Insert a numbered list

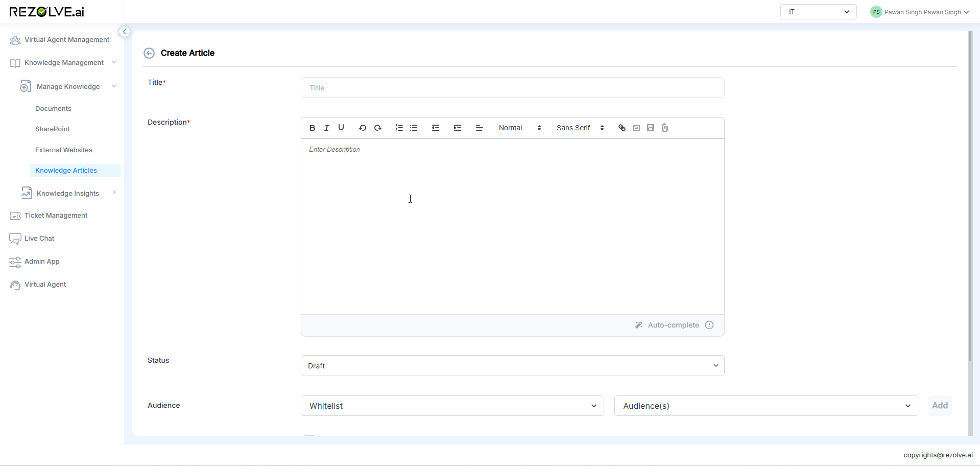pyautogui.click(x=399, y=128)
